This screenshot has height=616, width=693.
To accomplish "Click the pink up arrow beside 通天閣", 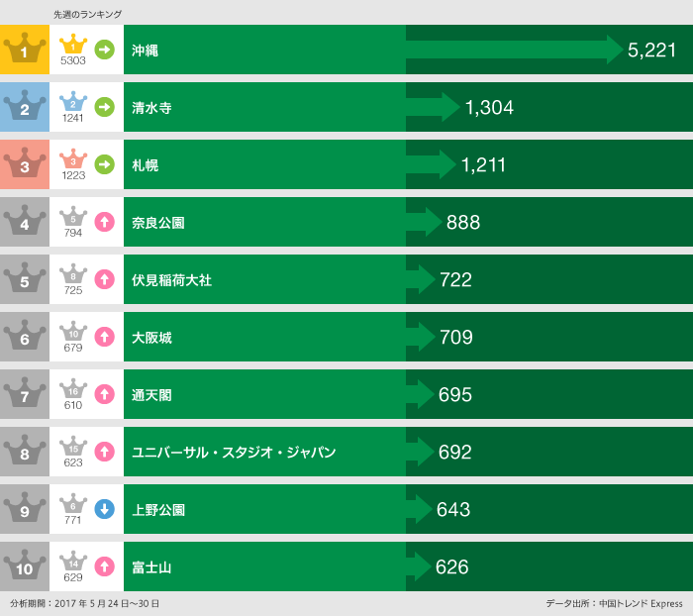I will pyautogui.click(x=104, y=394).
